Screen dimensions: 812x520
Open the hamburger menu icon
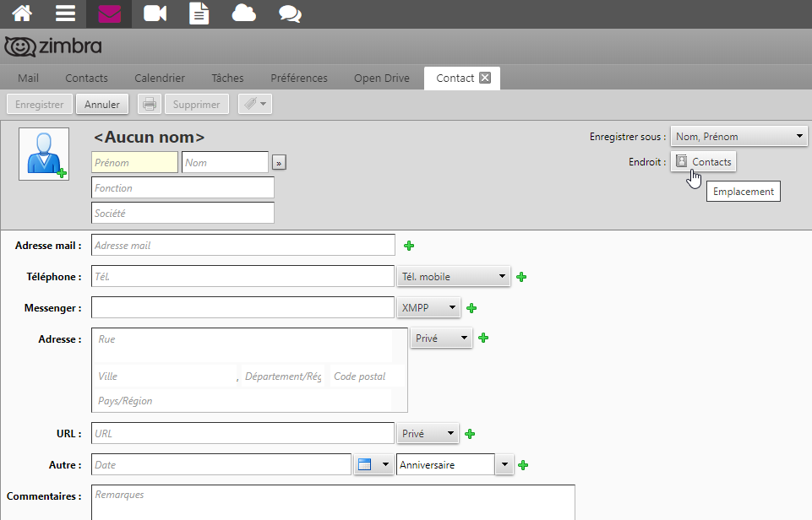tap(65, 14)
